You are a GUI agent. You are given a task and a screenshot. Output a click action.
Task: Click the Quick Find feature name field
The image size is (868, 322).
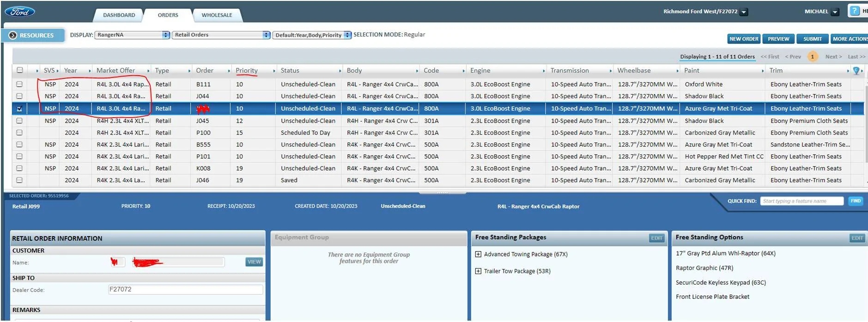[801, 201]
